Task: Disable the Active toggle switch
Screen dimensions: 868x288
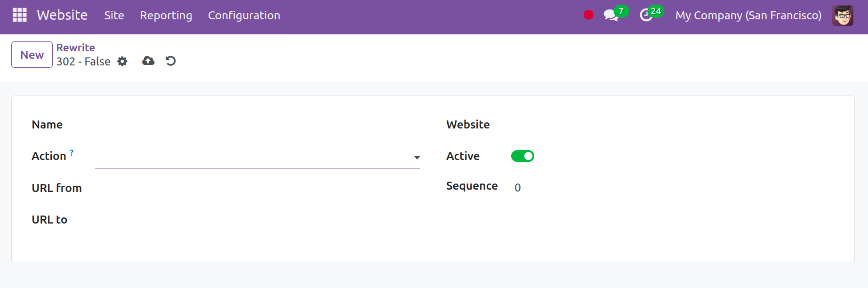Action: click(522, 156)
